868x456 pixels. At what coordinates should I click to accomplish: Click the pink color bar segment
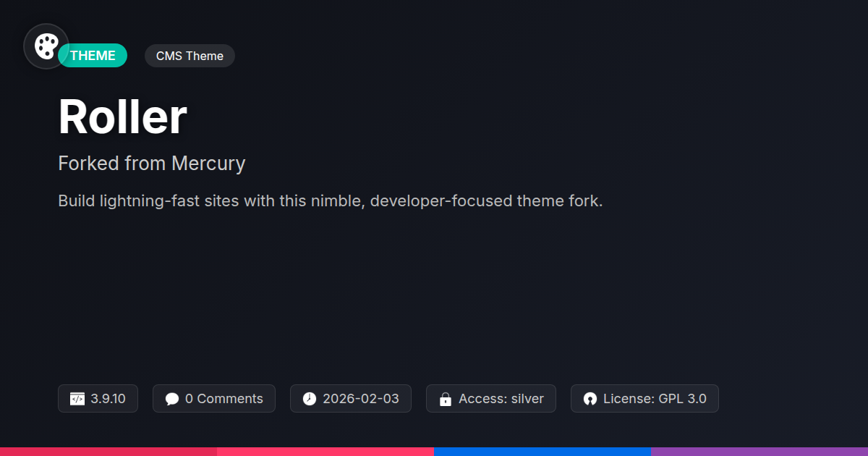pos(325,451)
